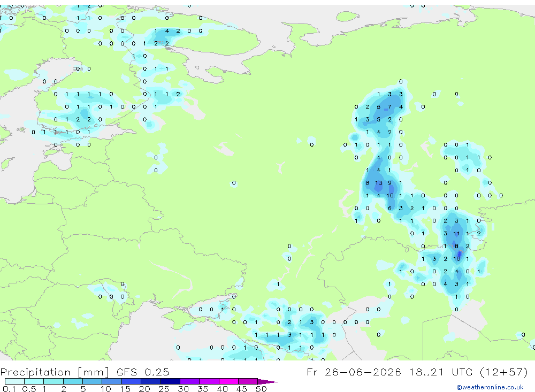Select the 2–5 mm legend color box

(73, 381)
